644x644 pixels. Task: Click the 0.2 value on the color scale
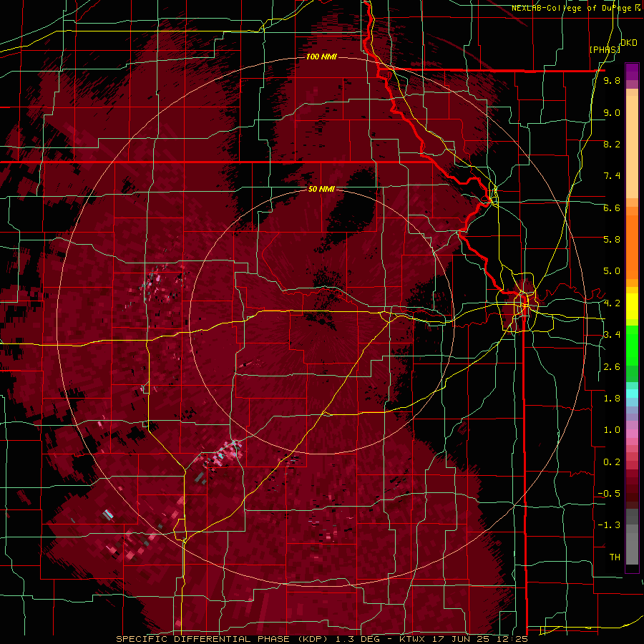pyautogui.click(x=612, y=462)
